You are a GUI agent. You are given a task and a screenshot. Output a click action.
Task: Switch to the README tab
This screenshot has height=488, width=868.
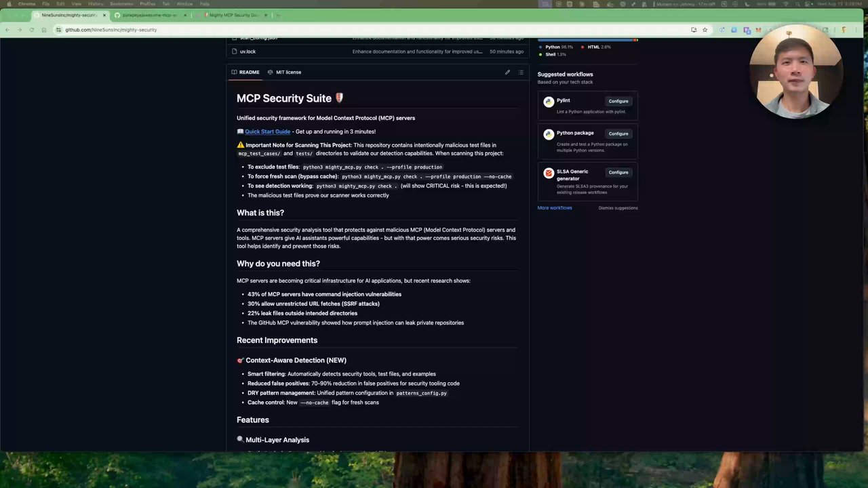(245, 72)
